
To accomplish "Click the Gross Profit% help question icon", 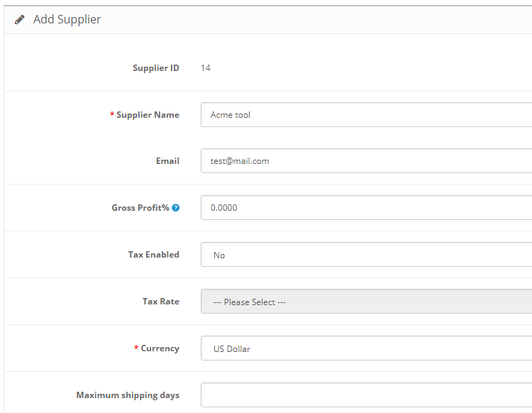I will click(x=176, y=208).
